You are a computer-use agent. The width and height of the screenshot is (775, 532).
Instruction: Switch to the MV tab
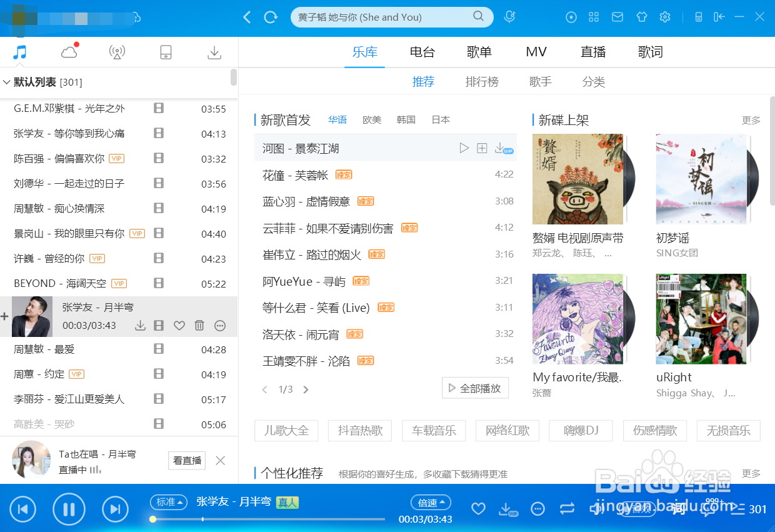click(536, 52)
